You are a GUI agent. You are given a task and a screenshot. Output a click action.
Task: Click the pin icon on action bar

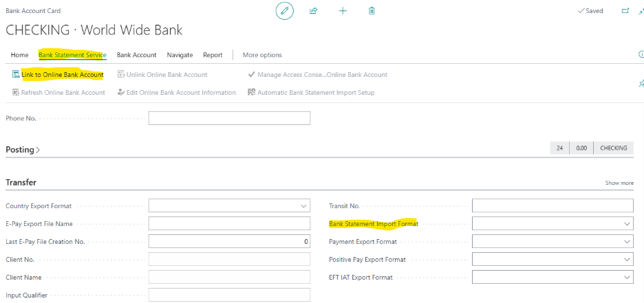(x=641, y=83)
